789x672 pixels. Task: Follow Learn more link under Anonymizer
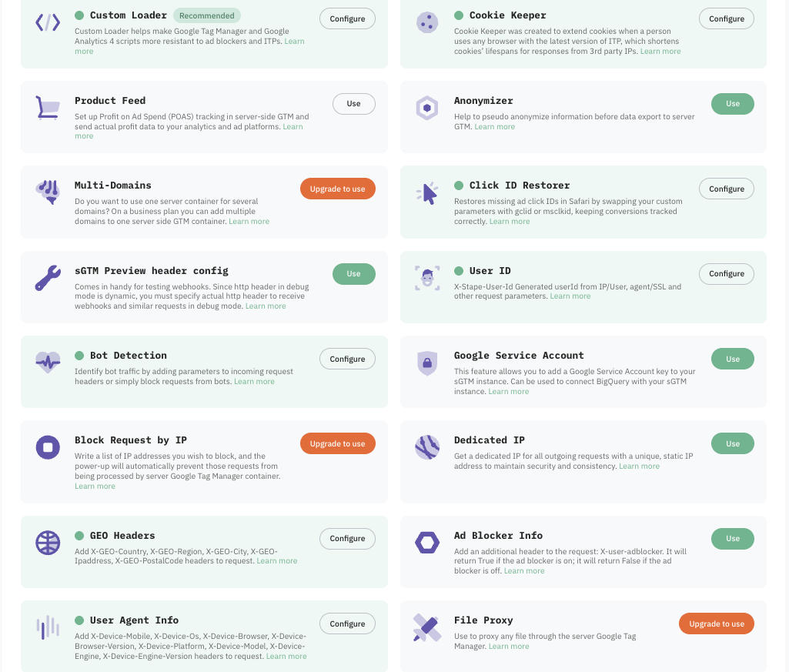tap(494, 127)
